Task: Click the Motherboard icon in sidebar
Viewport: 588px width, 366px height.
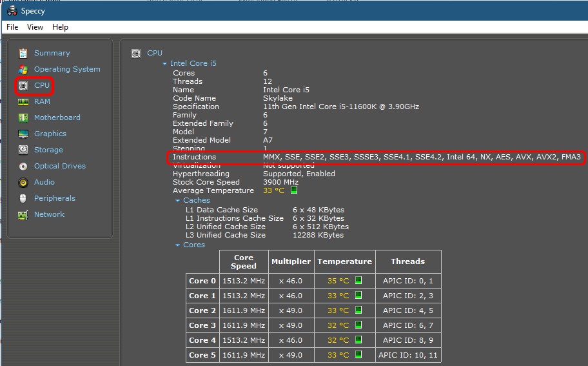Action: pyautogui.click(x=23, y=118)
